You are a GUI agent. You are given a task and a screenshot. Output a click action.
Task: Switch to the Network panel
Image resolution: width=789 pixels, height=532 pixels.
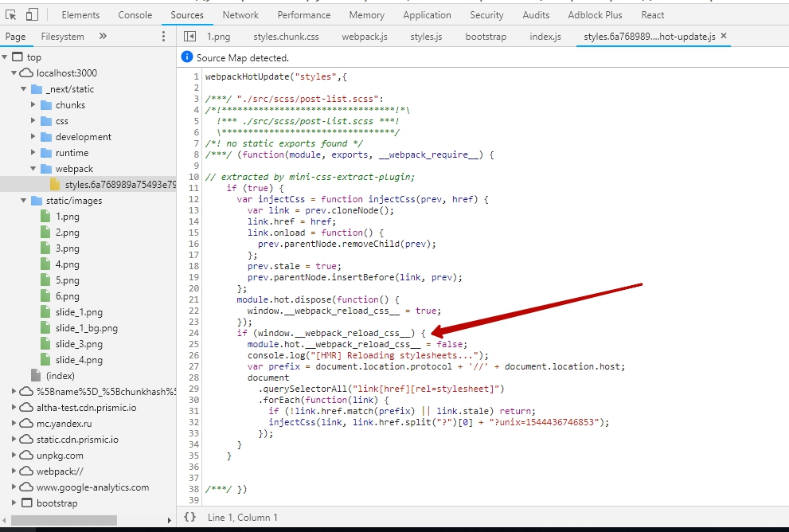[x=240, y=14]
